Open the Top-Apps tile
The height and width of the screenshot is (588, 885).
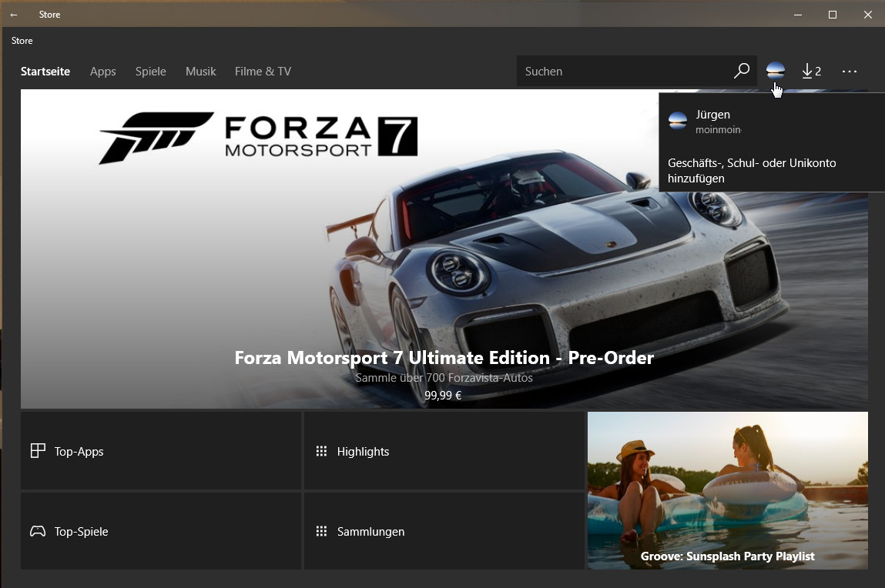(x=161, y=451)
